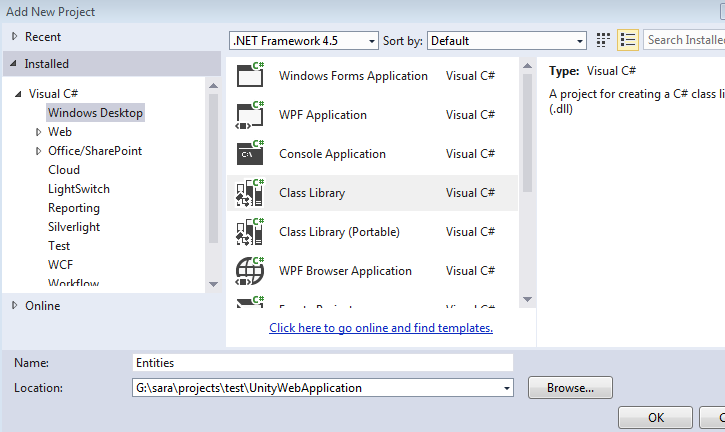The width and height of the screenshot is (725, 432).
Task: Click the template list scroll-down arrow
Action: point(527,299)
